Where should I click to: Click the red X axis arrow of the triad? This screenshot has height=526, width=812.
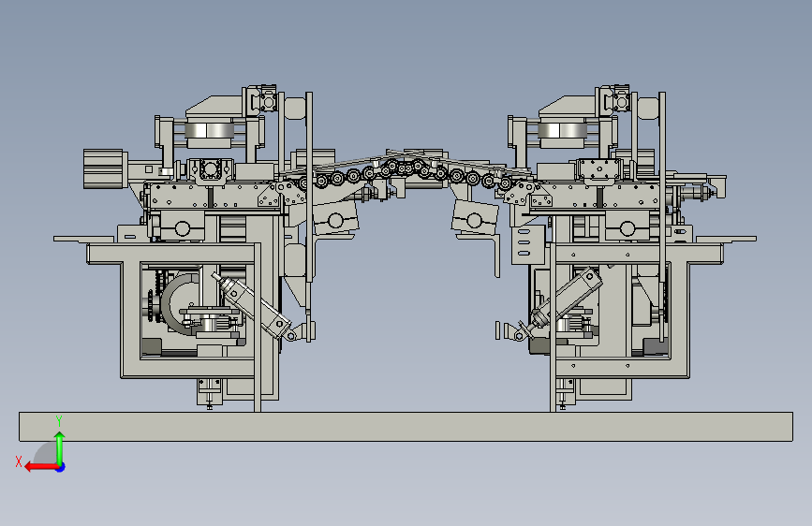pos(40,467)
